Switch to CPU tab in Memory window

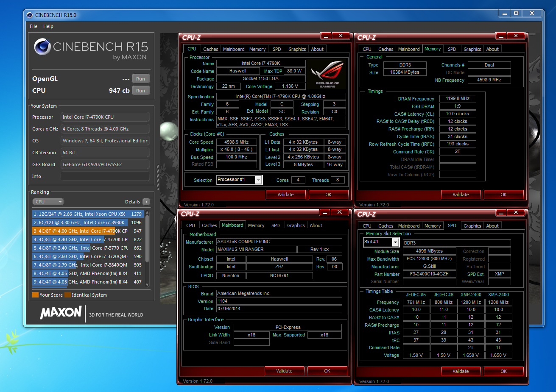tap(367, 49)
